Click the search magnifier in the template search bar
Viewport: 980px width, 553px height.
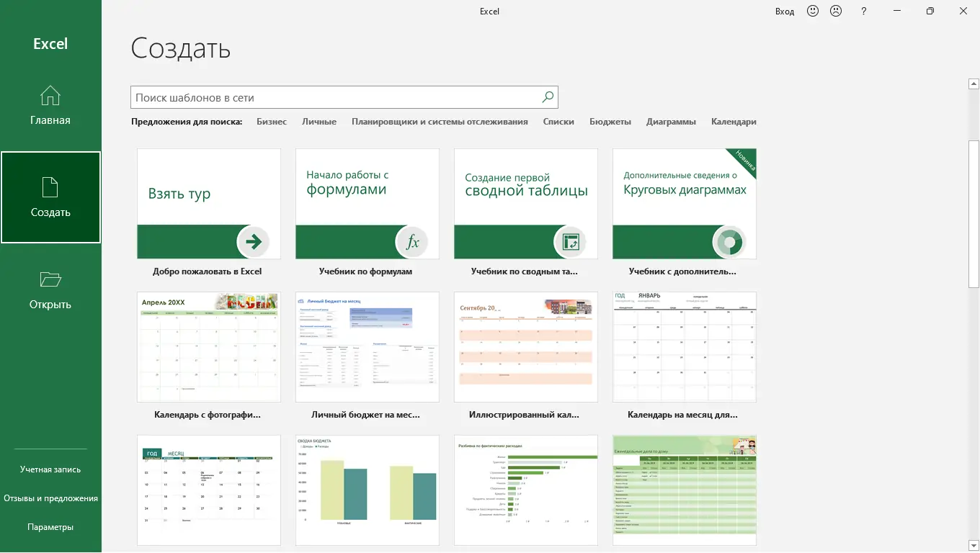pos(547,96)
